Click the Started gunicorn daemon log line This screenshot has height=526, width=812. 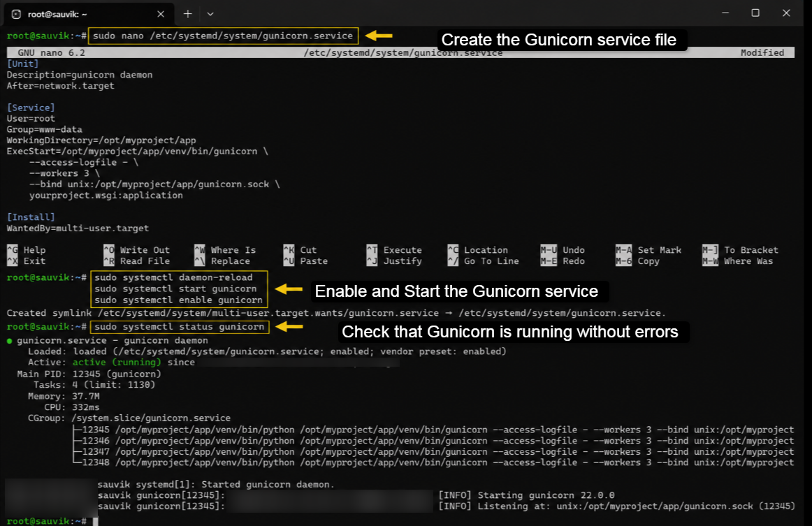[x=216, y=485]
